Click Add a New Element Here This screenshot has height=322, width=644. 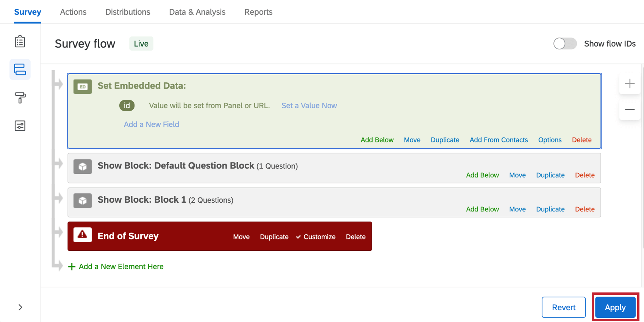click(116, 267)
